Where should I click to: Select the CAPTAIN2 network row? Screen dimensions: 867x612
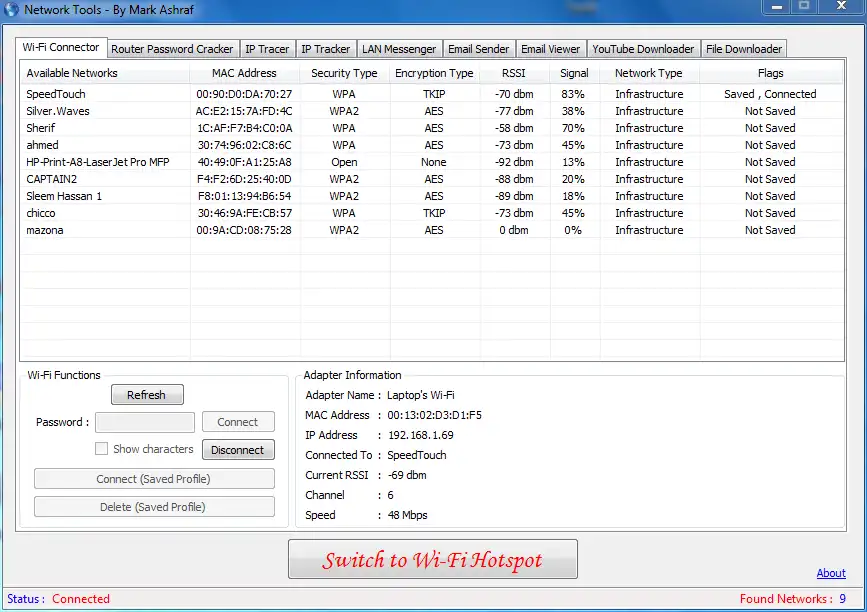click(432, 179)
